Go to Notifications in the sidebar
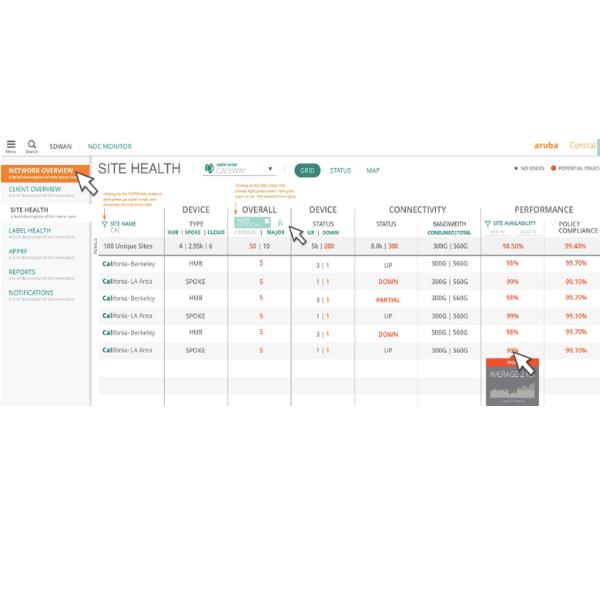 point(32,293)
